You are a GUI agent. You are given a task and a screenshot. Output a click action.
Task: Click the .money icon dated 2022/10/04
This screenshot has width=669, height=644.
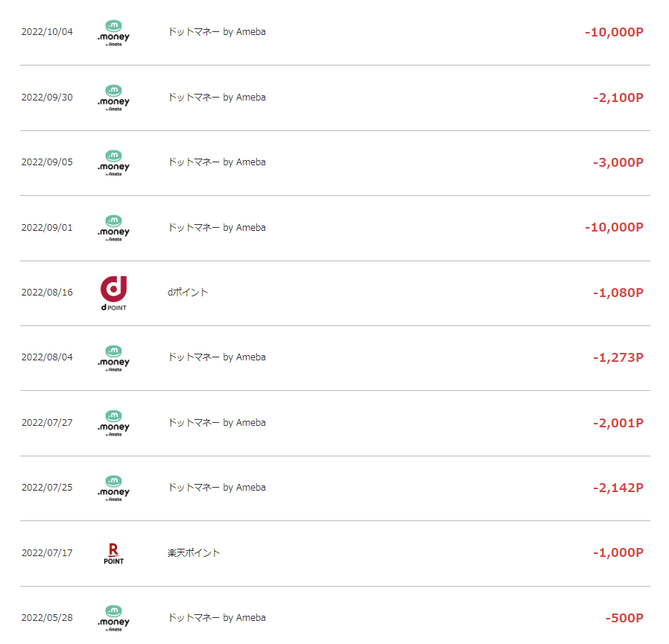[x=113, y=34]
